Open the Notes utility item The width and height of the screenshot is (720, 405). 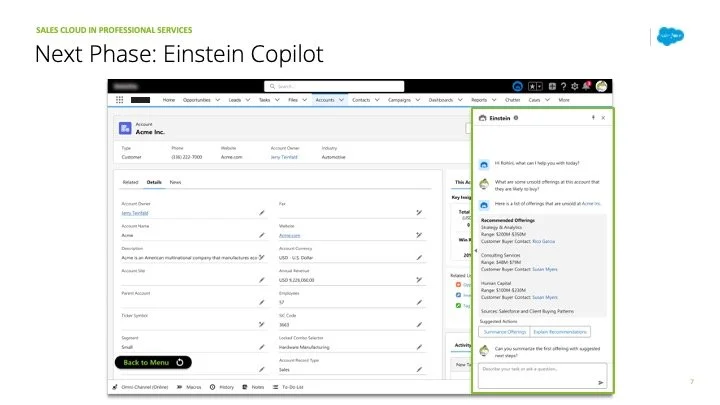tap(253, 387)
